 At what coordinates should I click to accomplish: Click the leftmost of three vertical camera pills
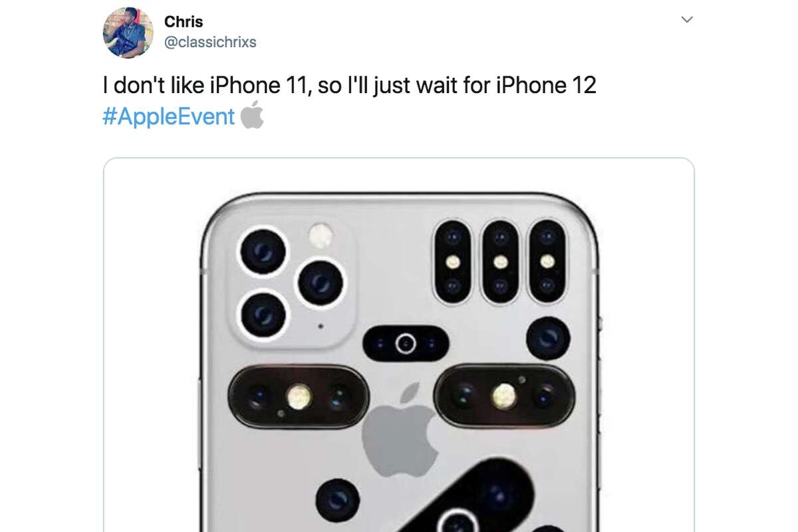tap(452, 261)
